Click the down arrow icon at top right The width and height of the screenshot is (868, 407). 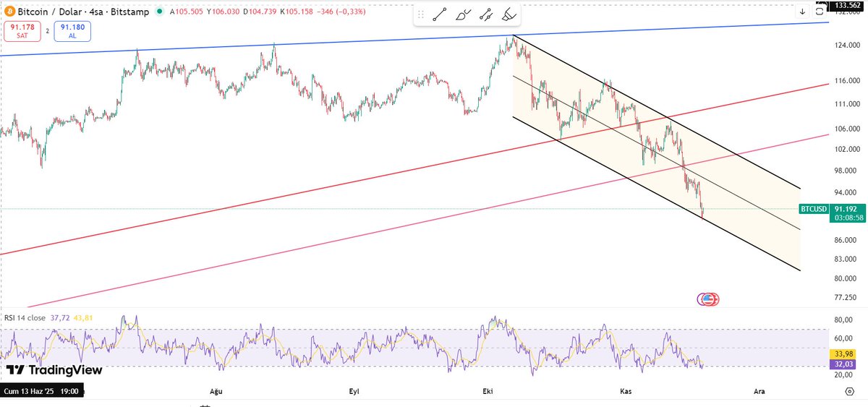(802, 12)
